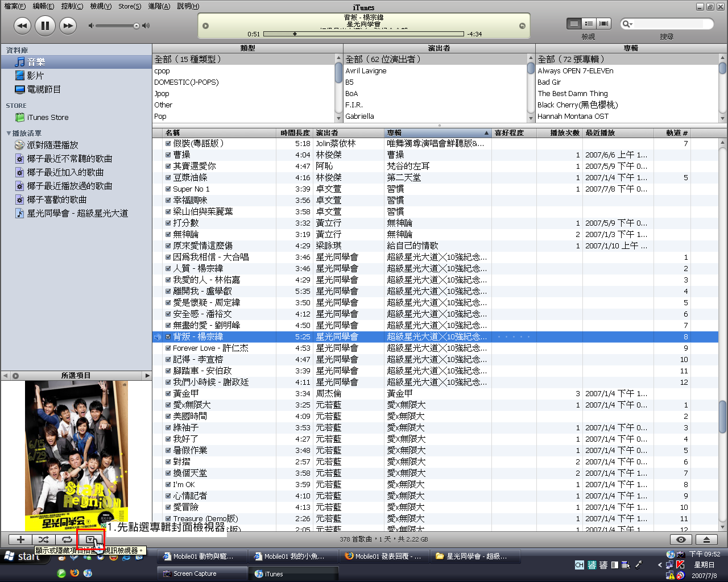
Task: Open the 進階 menu
Action: click(159, 6)
